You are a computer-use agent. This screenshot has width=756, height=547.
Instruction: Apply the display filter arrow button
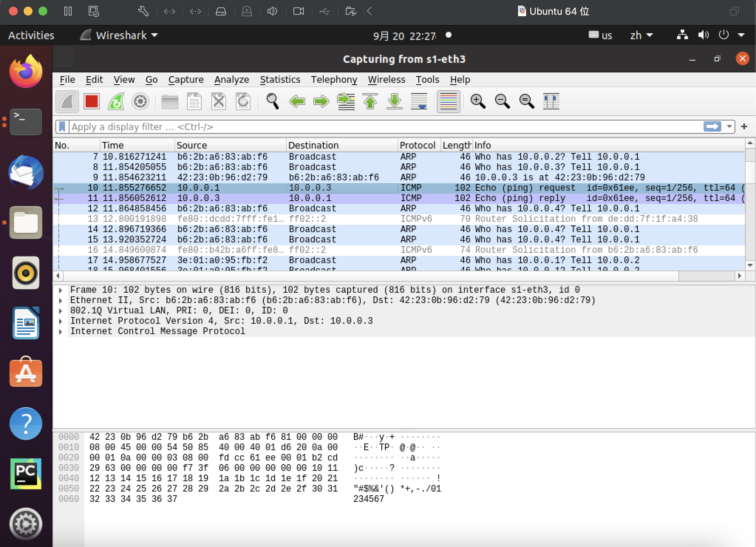[712, 127]
